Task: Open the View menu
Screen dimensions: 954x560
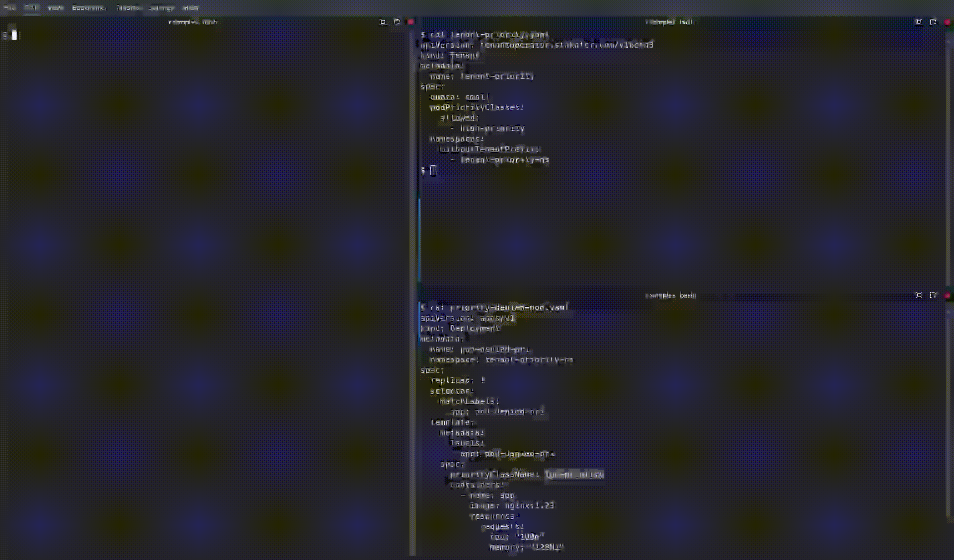Action: 55,8
